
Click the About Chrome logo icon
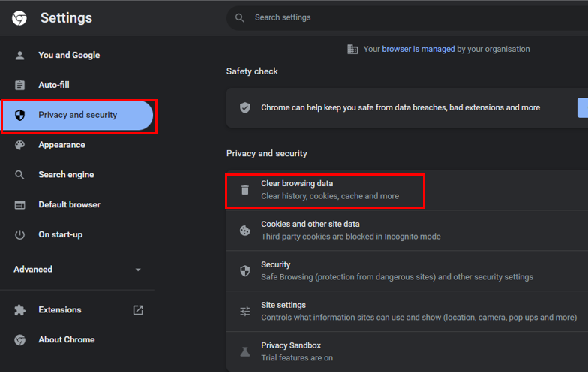tap(19, 340)
